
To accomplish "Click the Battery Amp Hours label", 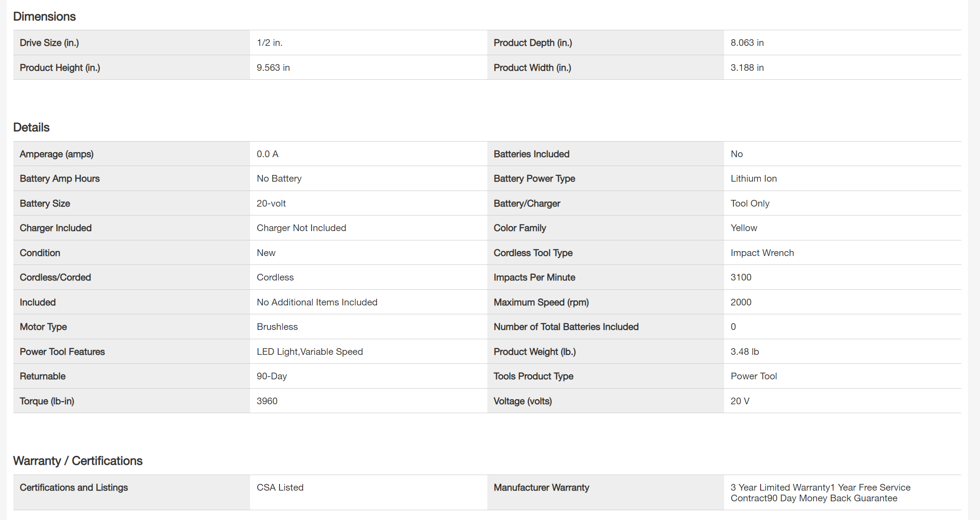I will (60, 179).
